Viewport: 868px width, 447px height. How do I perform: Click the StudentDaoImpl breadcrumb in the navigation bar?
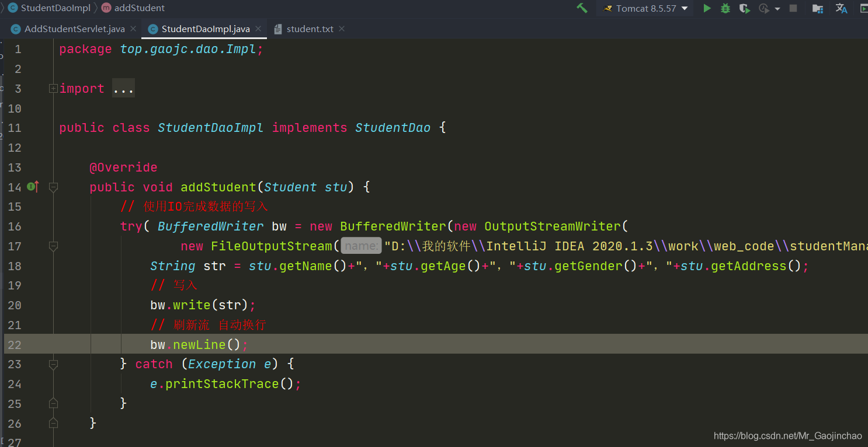(55, 8)
